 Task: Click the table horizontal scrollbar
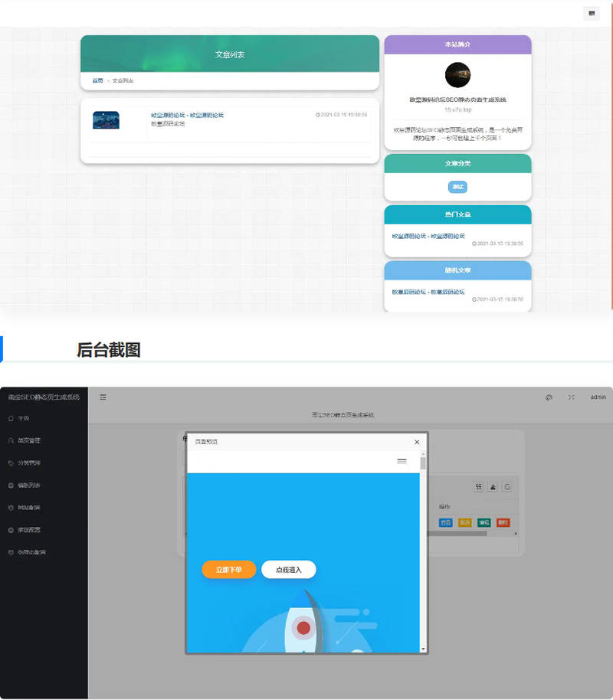(x=457, y=534)
